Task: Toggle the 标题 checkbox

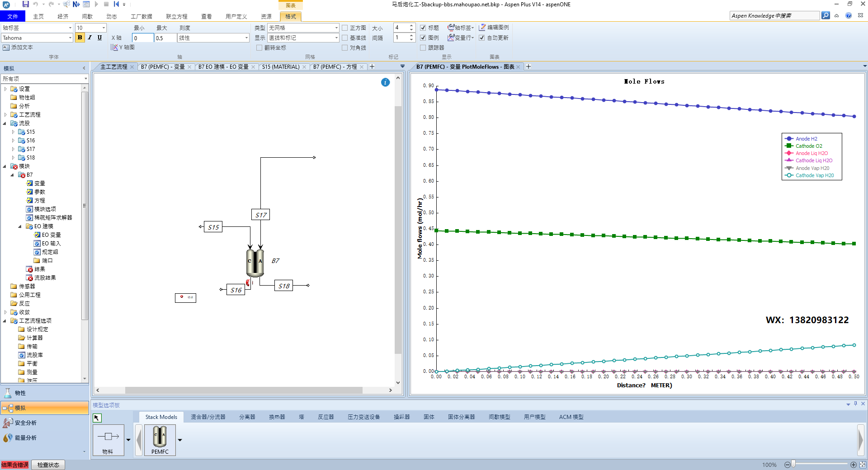Action: point(423,28)
